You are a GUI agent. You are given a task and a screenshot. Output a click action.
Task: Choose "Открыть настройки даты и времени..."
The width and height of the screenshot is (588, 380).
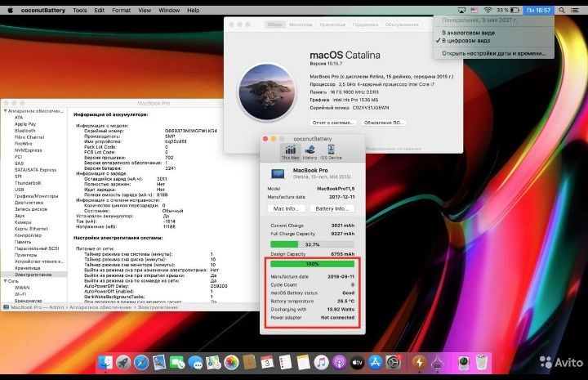[x=493, y=53]
